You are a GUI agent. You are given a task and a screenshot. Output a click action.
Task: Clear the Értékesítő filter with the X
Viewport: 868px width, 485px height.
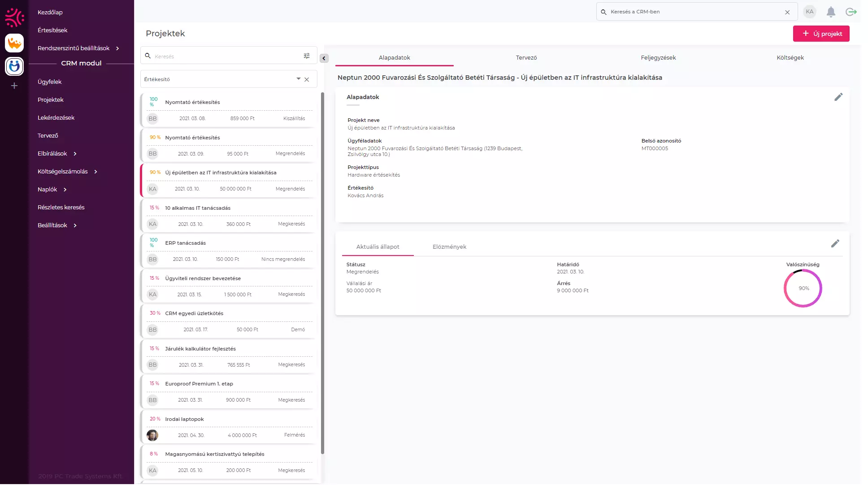point(307,80)
